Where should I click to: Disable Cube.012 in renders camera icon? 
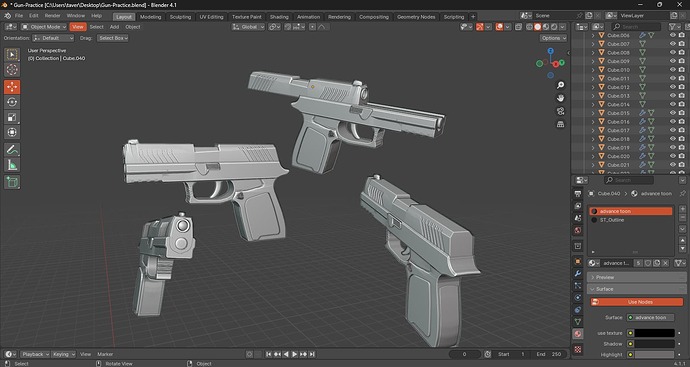coord(682,87)
